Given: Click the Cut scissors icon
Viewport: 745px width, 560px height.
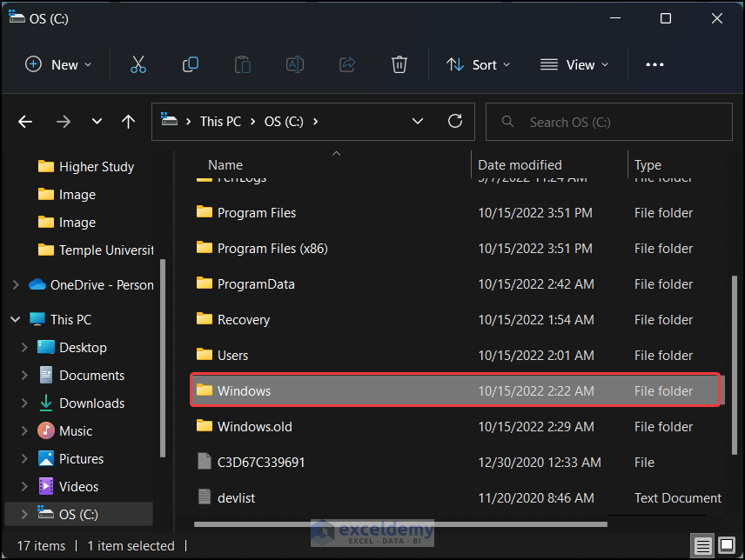Looking at the screenshot, I should pos(138,64).
